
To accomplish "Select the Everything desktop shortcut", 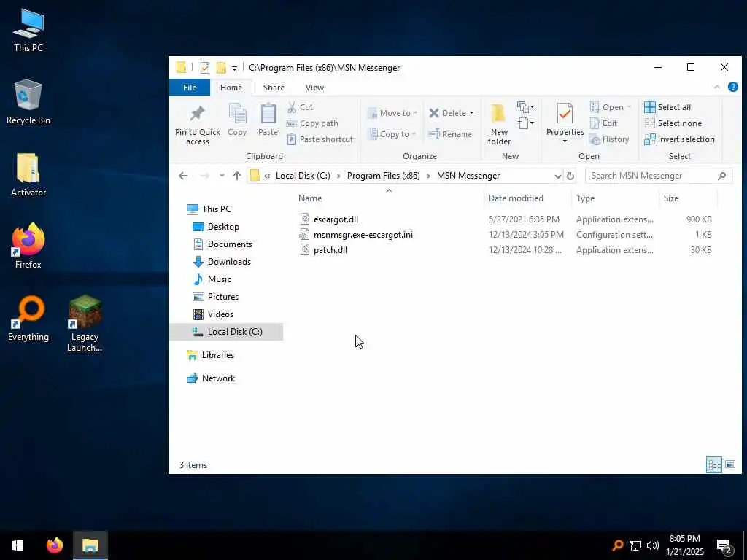I will pos(28,318).
